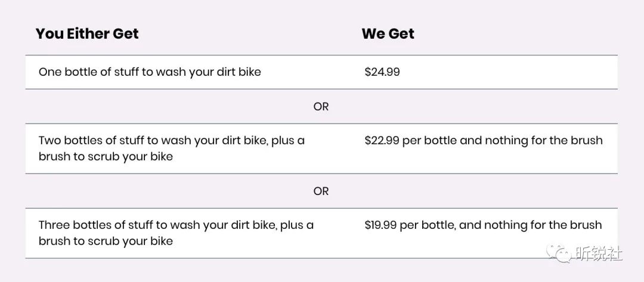Click 'nothing for the brush' in $22.99 row
Viewport: 644px width, 282px height.
point(544,140)
